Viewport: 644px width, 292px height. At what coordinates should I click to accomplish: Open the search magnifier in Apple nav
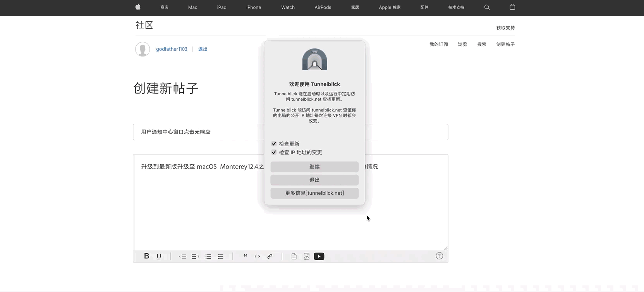pos(487,7)
